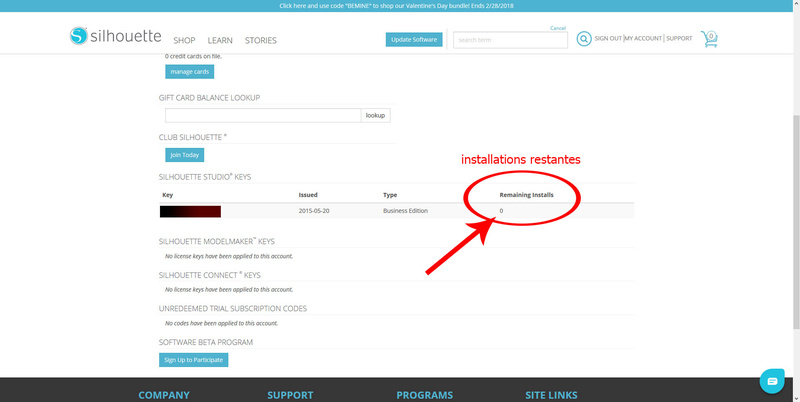The image size is (800, 402).
Task: Click the magnifier search icon
Action: pyautogui.click(x=584, y=39)
